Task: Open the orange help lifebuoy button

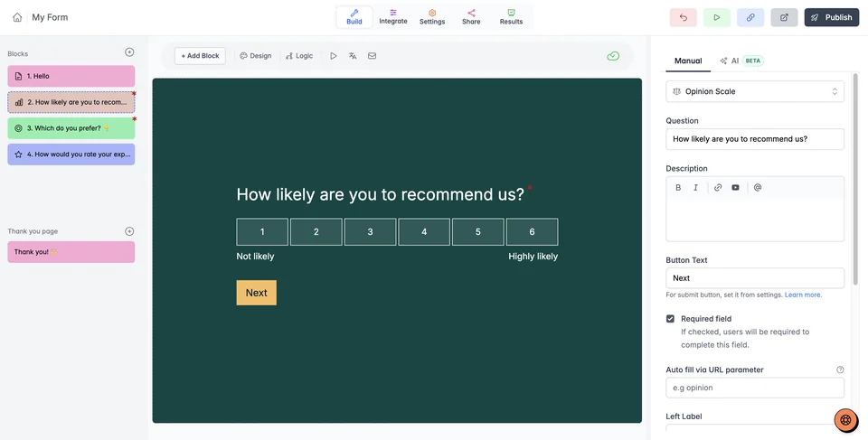Action: click(846, 419)
